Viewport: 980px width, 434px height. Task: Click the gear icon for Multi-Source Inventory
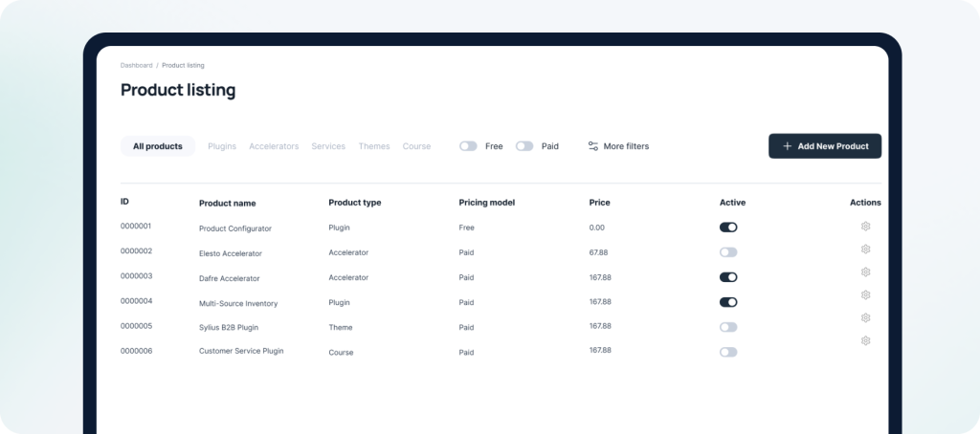[x=865, y=295]
